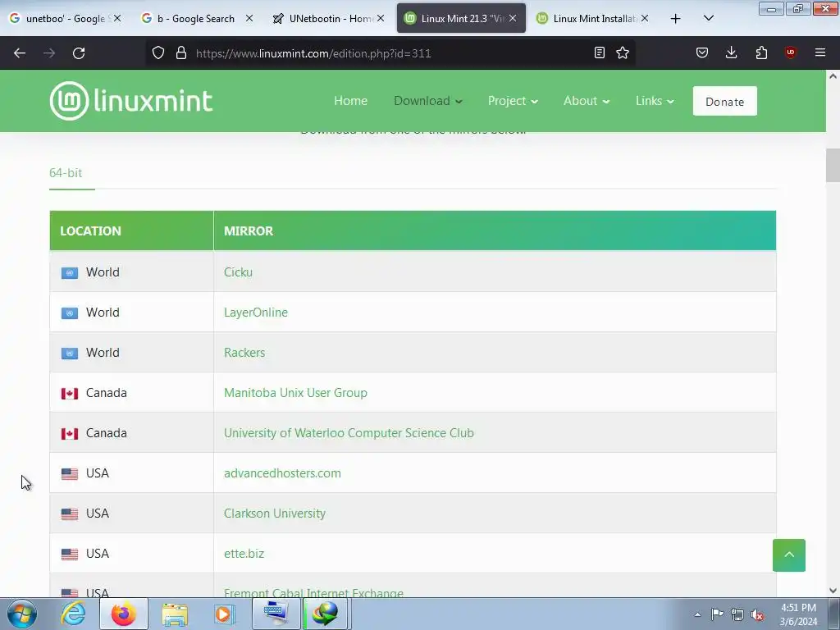Close the 'unetboo' Google tab
This screenshot has width=840, height=630.
117,18
